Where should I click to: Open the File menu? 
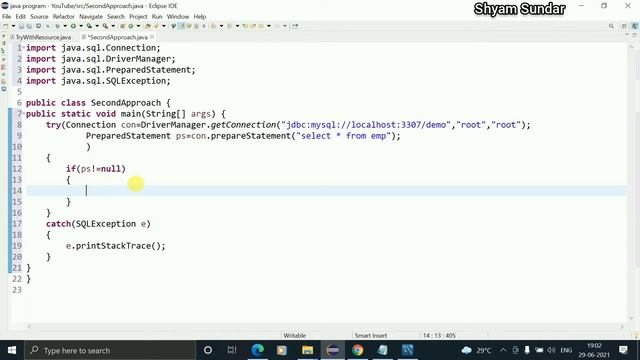pos(7,17)
